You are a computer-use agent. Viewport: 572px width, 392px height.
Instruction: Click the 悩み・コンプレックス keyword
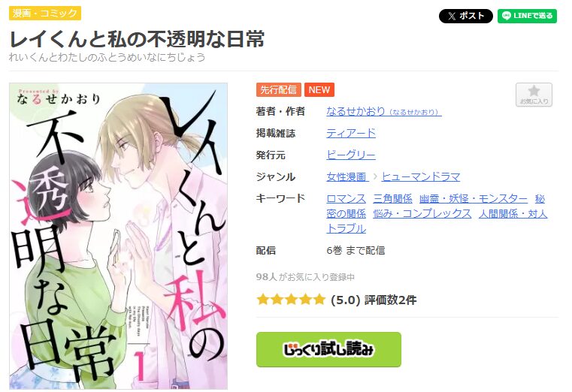pos(422,214)
